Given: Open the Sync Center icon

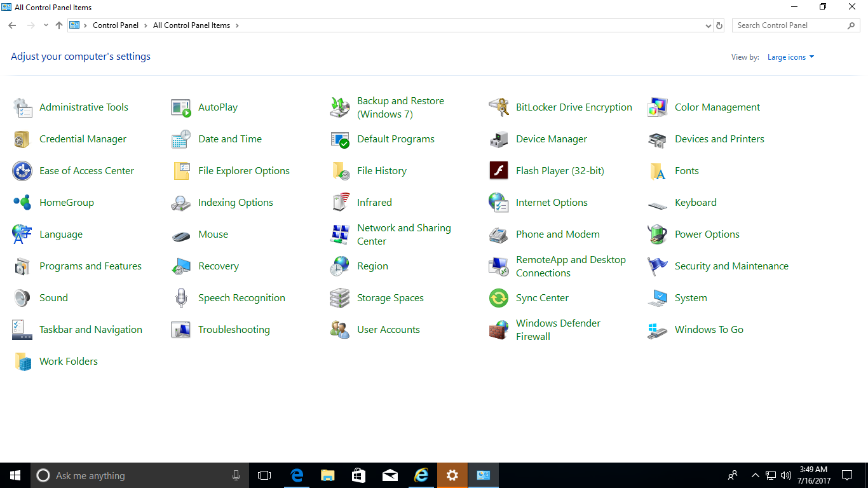Looking at the screenshot, I should pyautogui.click(x=499, y=298).
